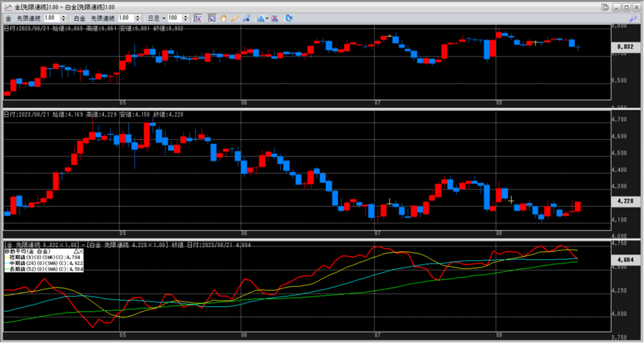Activate the hand pan tool
The height and width of the screenshot is (343, 644).
[x=223, y=18]
